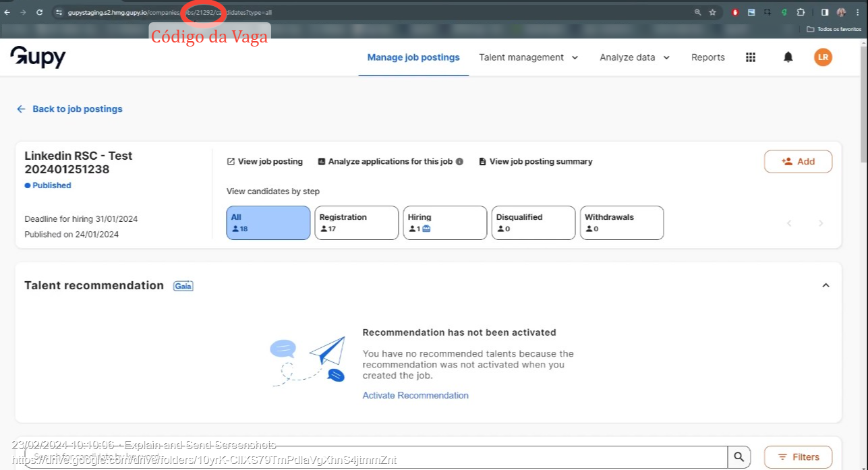Viewport: 868px width, 470px height.
Task: Select the Disqualified step
Action: click(x=533, y=223)
